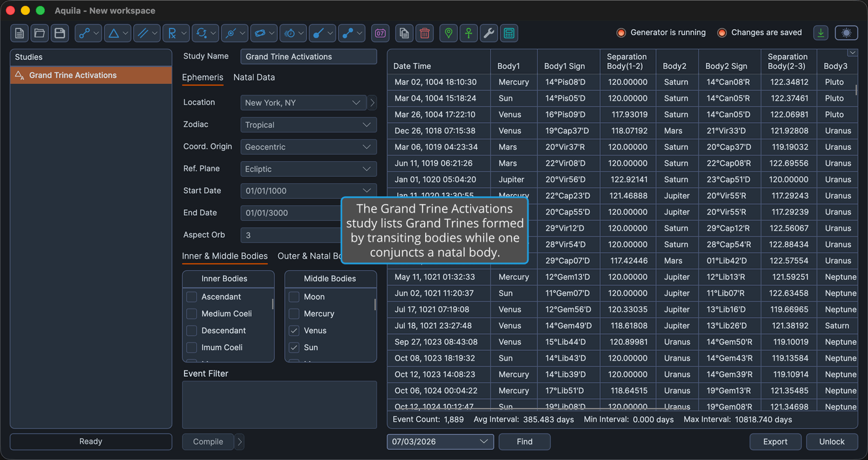The width and height of the screenshot is (868, 460).
Task: Save the workspace with the floppy disk icon
Action: pos(60,33)
